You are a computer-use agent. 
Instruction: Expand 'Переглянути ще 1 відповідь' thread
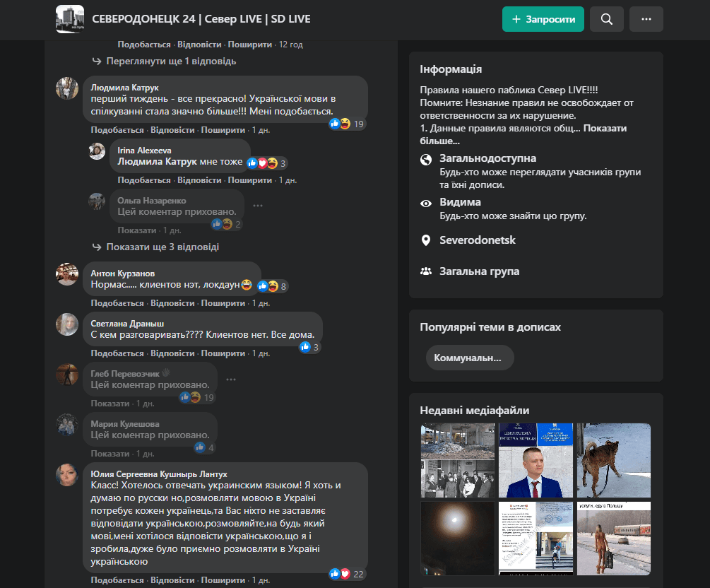[x=170, y=61]
